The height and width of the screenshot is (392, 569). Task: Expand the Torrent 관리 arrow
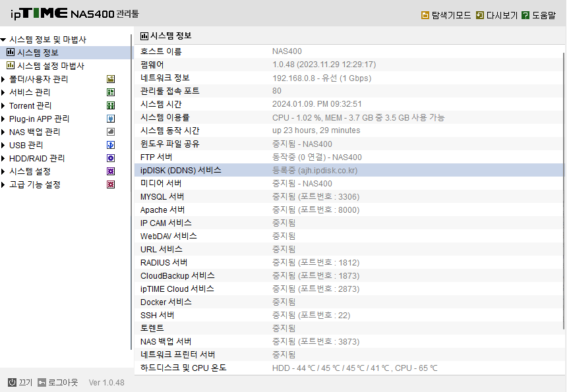(x=3, y=105)
